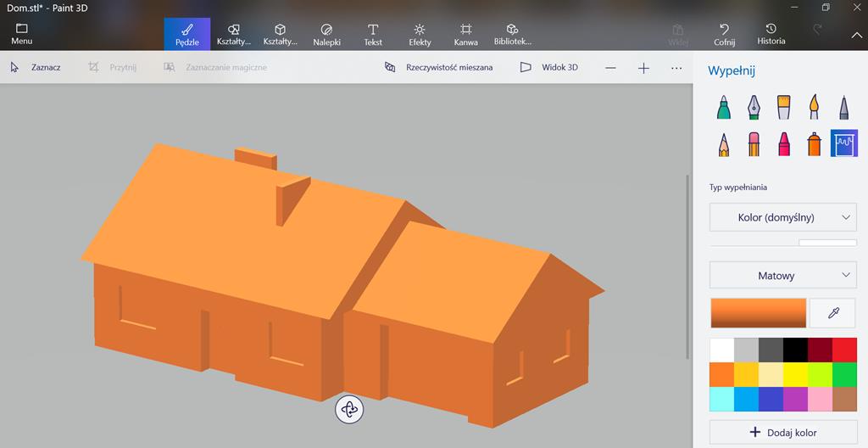The height and width of the screenshot is (448, 868).
Task: Choose the Spray can tool
Action: pos(814,143)
